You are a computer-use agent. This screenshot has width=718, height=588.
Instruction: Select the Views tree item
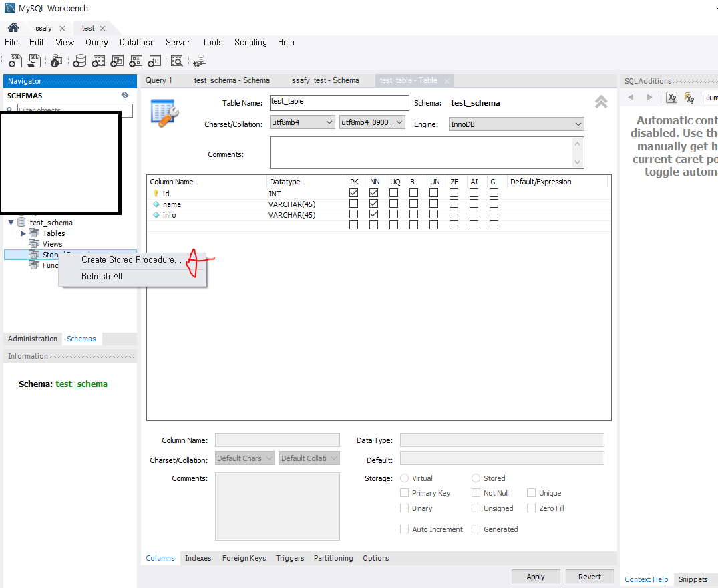(53, 244)
